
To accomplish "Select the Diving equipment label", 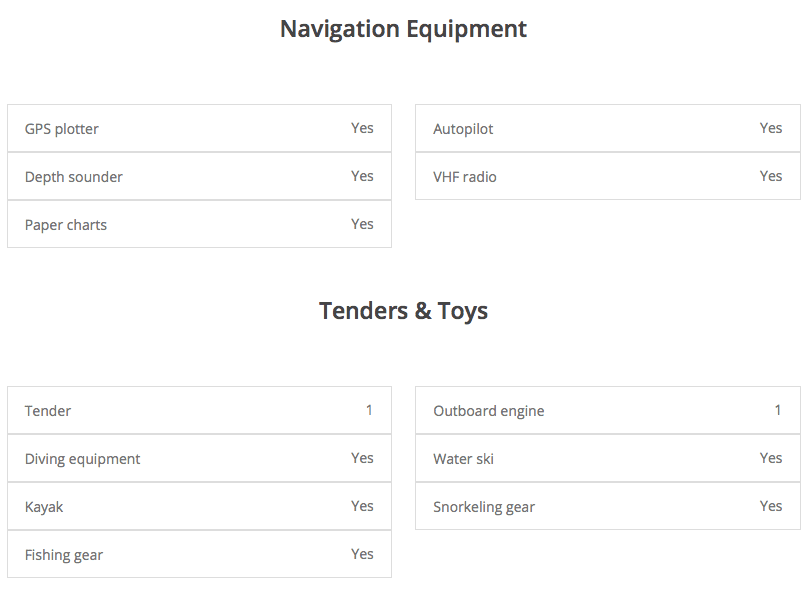I will 82,459.
